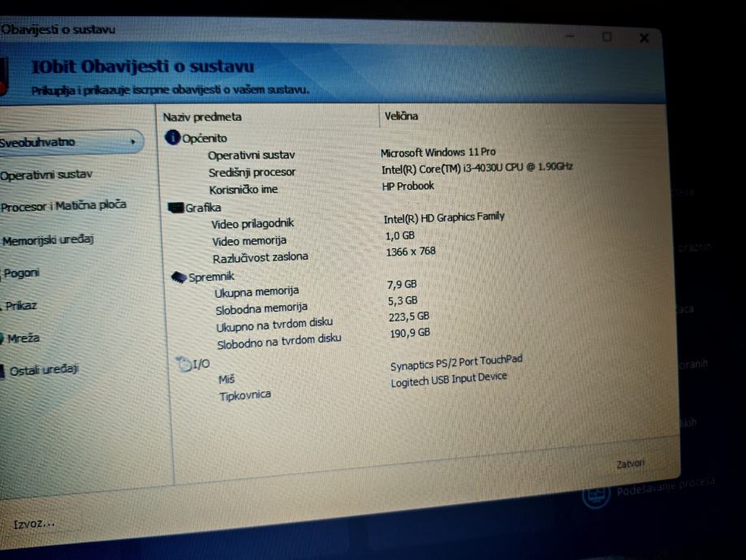Image resolution: width=746 pixels, height=560 pixels.
Task: Click the HP Probook value
Action: (408, 186)
